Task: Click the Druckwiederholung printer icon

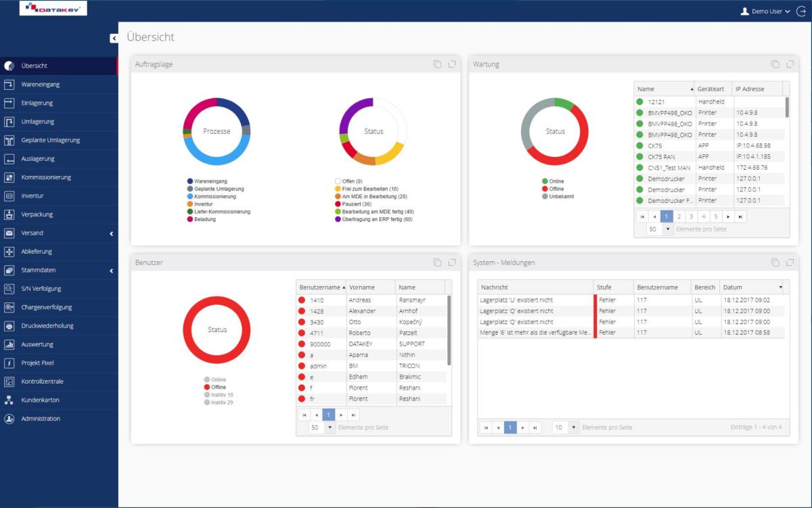Action: coord(9,326)
